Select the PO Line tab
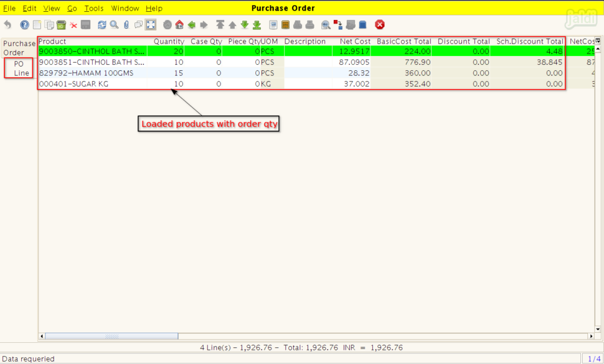The width and height of the screenshot is (604, 364). click(x=19, y=68)
